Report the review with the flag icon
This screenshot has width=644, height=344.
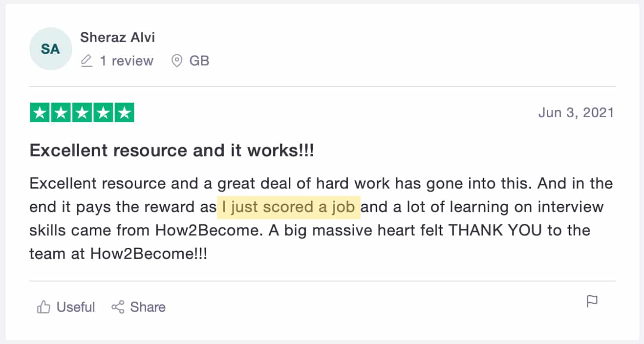click(592, 301)
